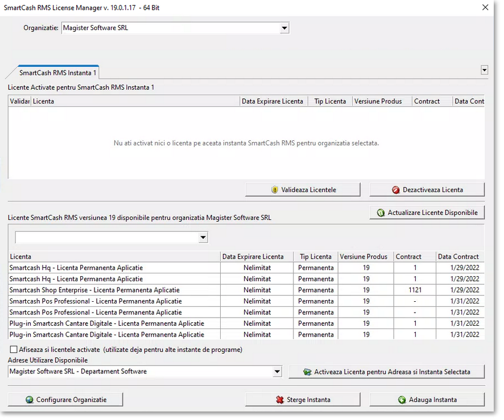Click lower Data Expirare Licenta header
This screenshot has width=504, height=420.
[x=257, y=256]
